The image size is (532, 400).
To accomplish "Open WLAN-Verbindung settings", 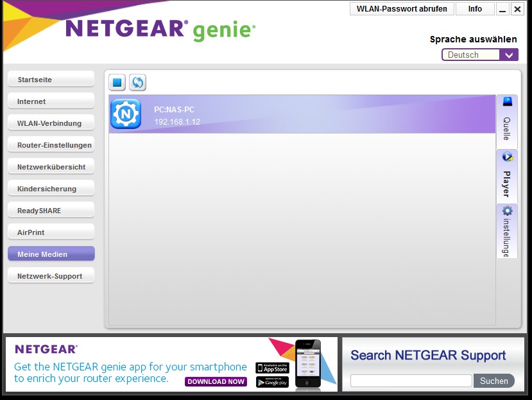I will tap(51, 123).
